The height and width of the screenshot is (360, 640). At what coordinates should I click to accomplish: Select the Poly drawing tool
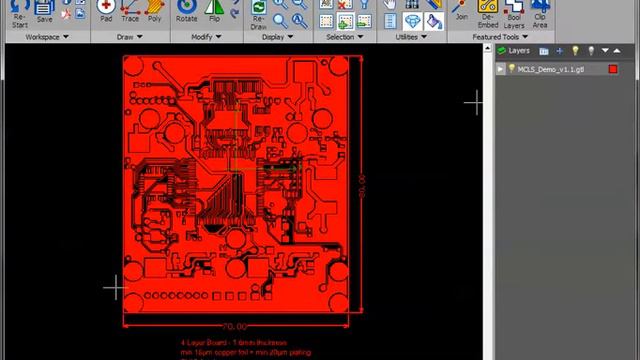point(154,11)
